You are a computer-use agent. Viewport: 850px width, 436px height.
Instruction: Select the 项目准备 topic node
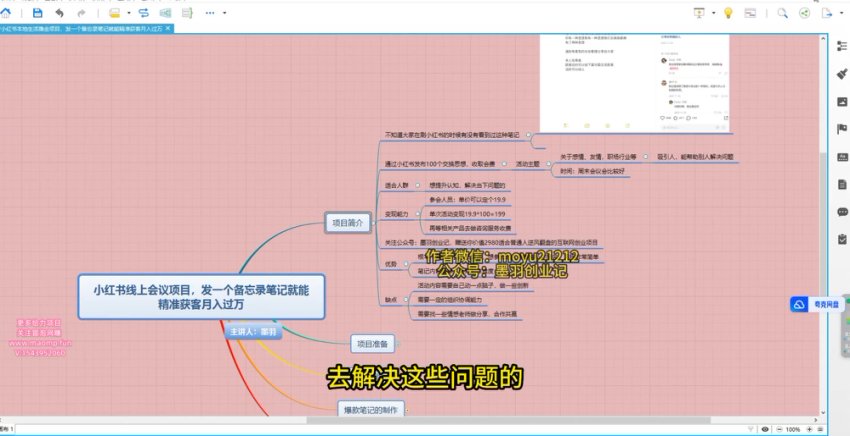tap(371, 344)
